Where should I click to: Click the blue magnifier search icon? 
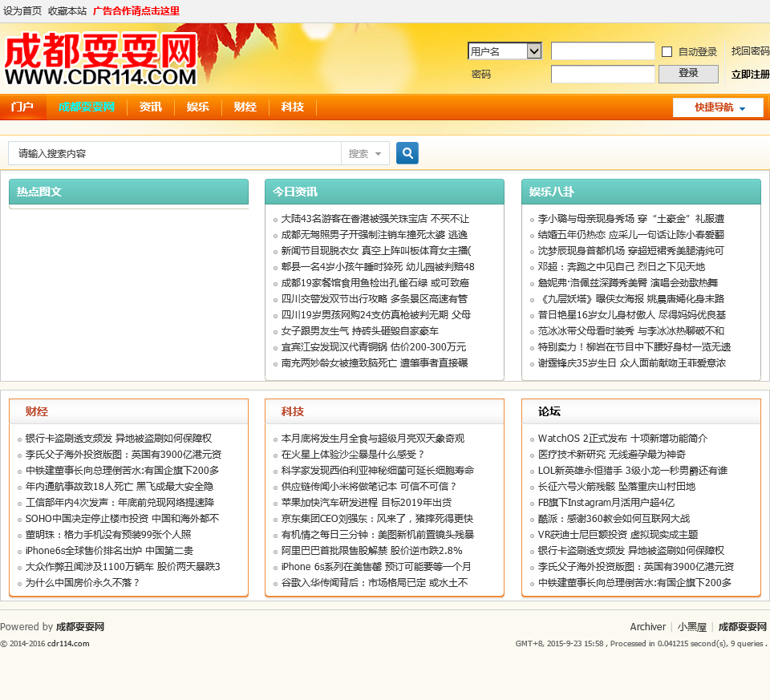407,153
